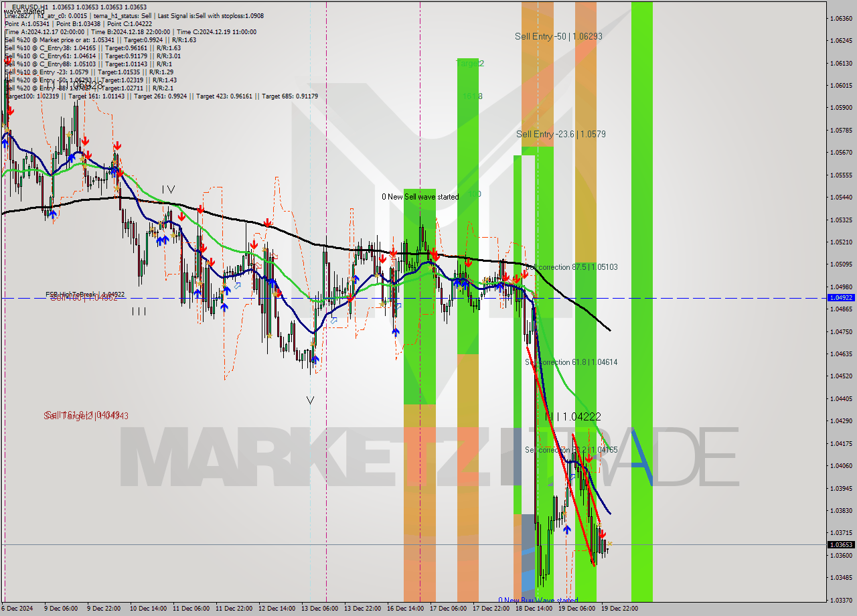The width and height of the screenshot is (857, 616).
Task: Click the 1.03370 price axis value
Action: (841, 600)
